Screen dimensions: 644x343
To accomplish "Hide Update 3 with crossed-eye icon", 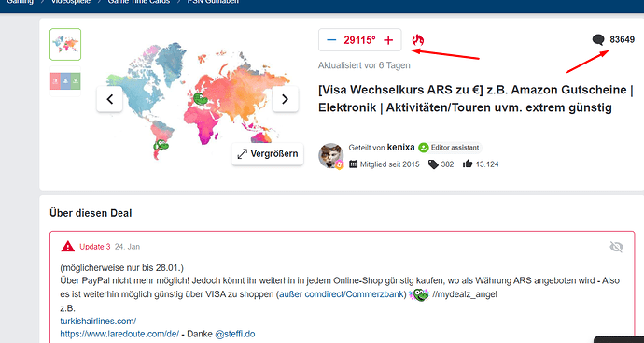I will coord(617,247).
